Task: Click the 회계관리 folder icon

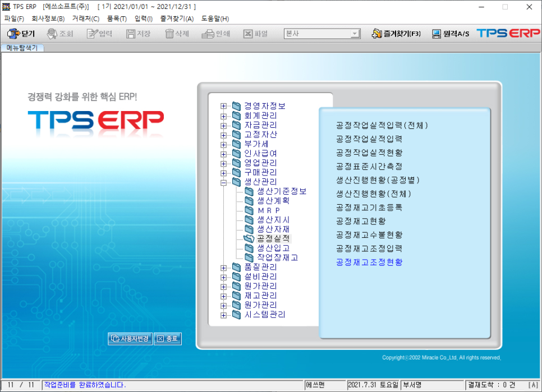Action: 236,116
